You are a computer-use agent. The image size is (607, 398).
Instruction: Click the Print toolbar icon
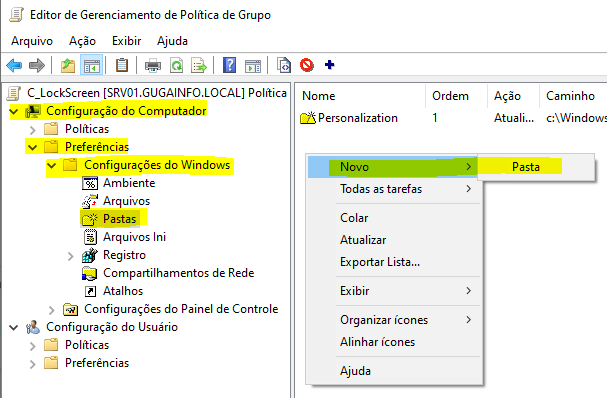[153, 65]
